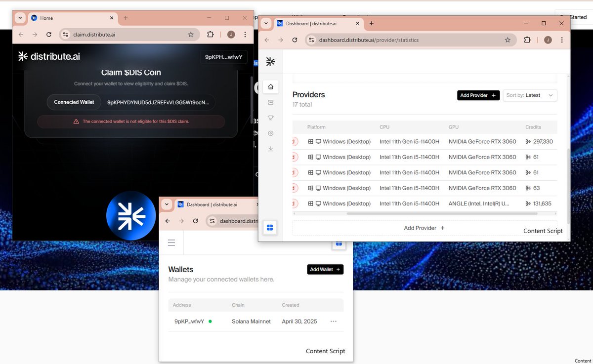This screenshot has height=364, width=593.
Task: Click wallet address 9pKP...wfwY row
Action: pos(189,322)
